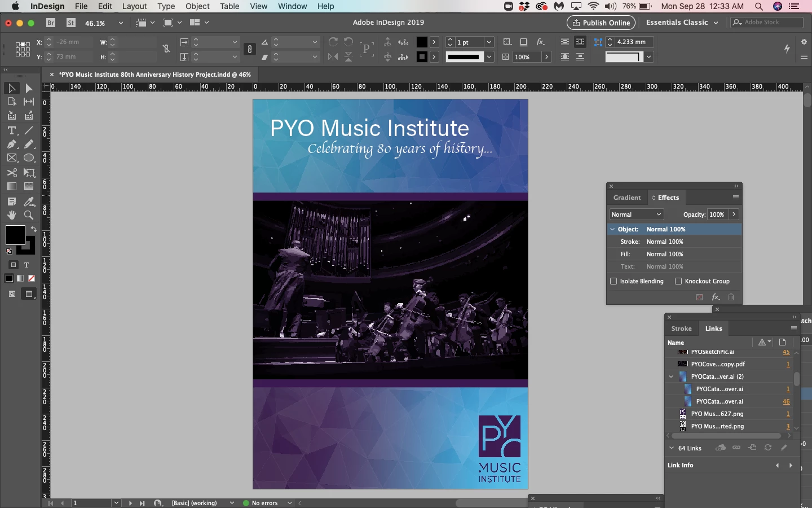This screenshot has height=508, width=812.
Task: Select the Note tool
Action: [x=11, y=202]
